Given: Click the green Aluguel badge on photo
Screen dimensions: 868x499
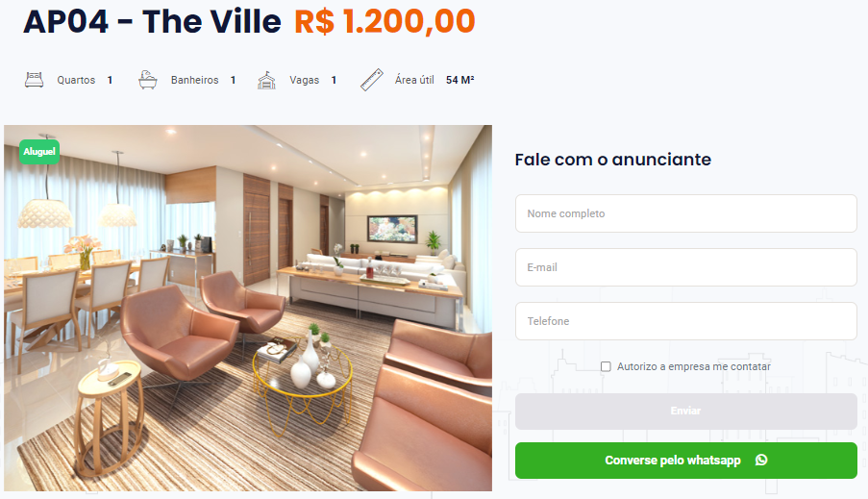Looking at the screenshot, I should [x=39, y=152].
